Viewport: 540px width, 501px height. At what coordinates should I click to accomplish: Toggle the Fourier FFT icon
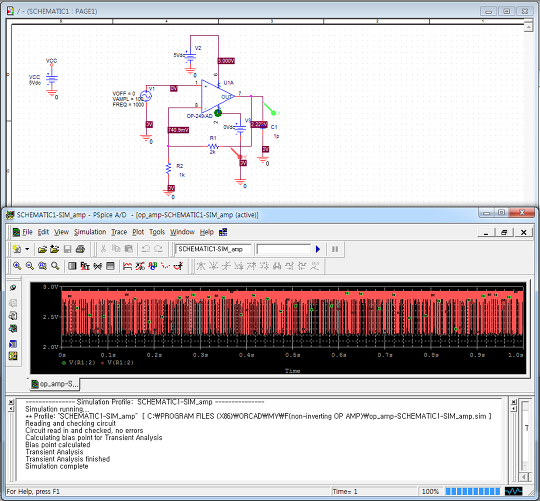tap(85, 266)
